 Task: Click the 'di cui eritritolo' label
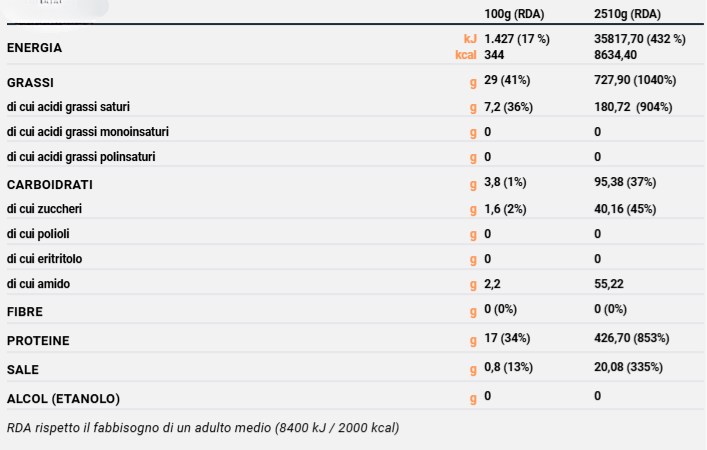45,259
